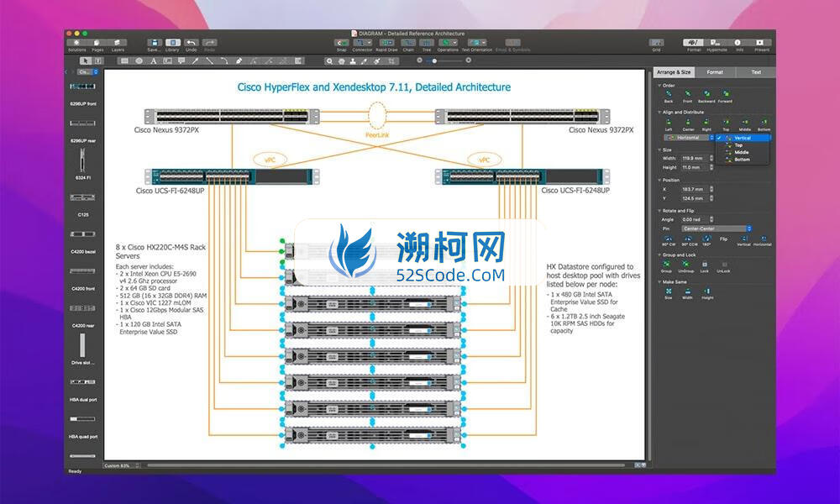Click the Chain toolbar icon
Viewport: 840px width, 504px height.
point(408,43)
